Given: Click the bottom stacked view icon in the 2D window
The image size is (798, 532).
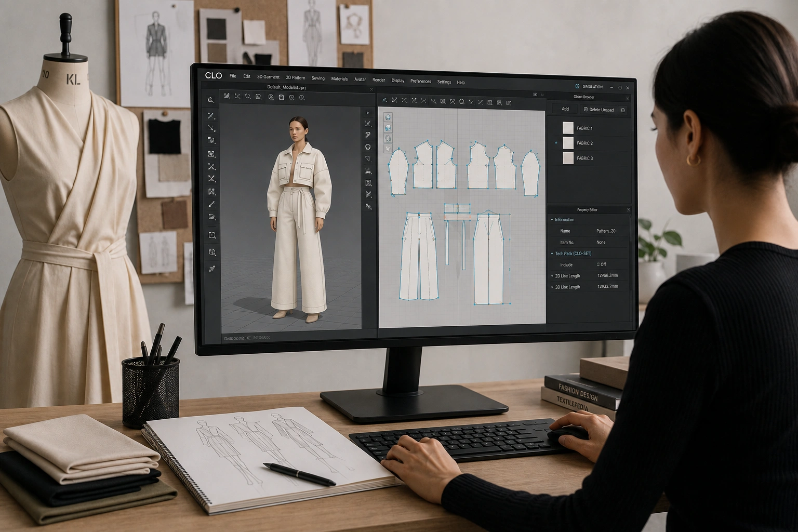Looking at the screenshot, I should (388, 149).
